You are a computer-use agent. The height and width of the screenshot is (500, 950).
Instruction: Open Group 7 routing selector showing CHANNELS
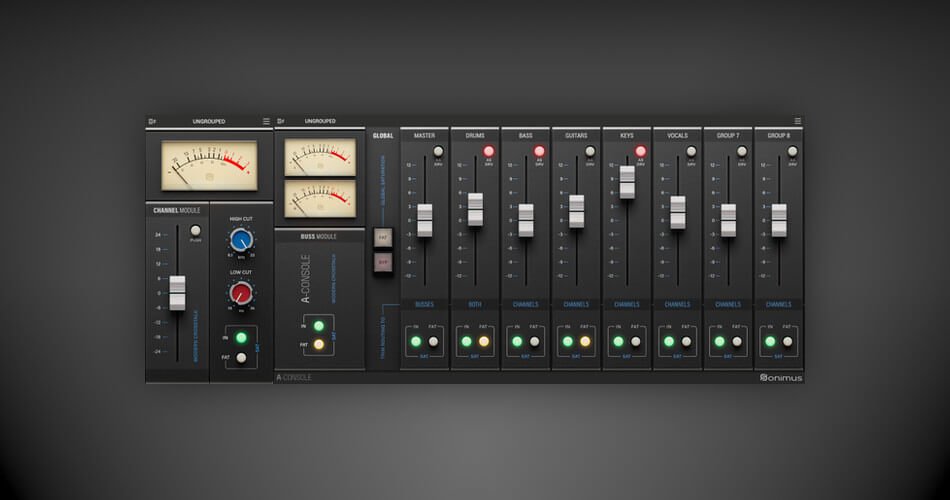point(728,304)
